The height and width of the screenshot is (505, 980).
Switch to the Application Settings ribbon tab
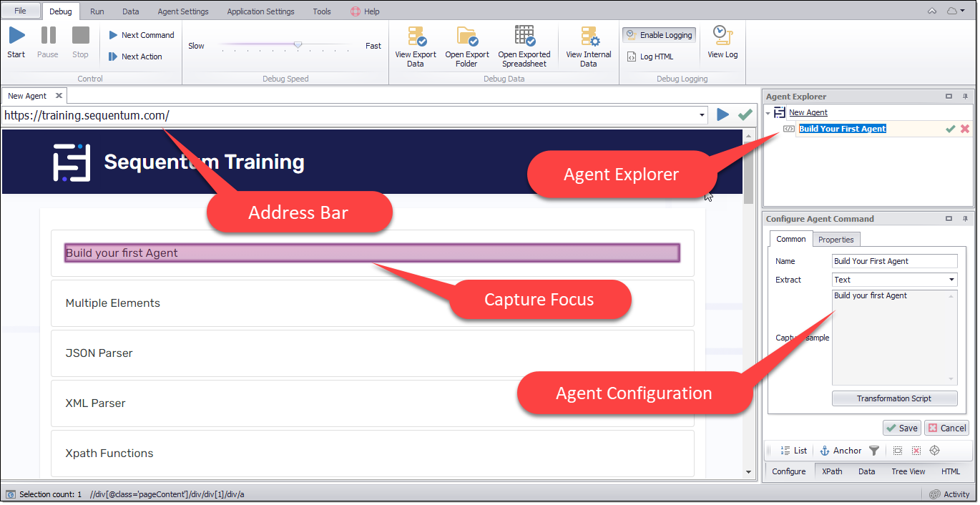[x=260, y=11]
